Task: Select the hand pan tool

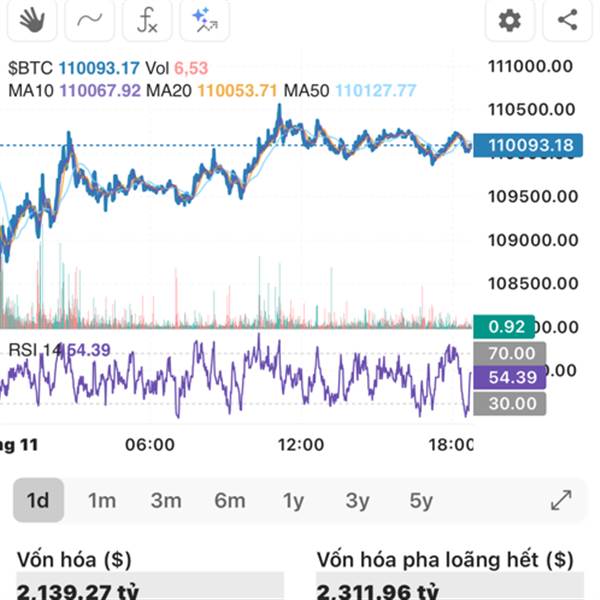Action: 31,19
